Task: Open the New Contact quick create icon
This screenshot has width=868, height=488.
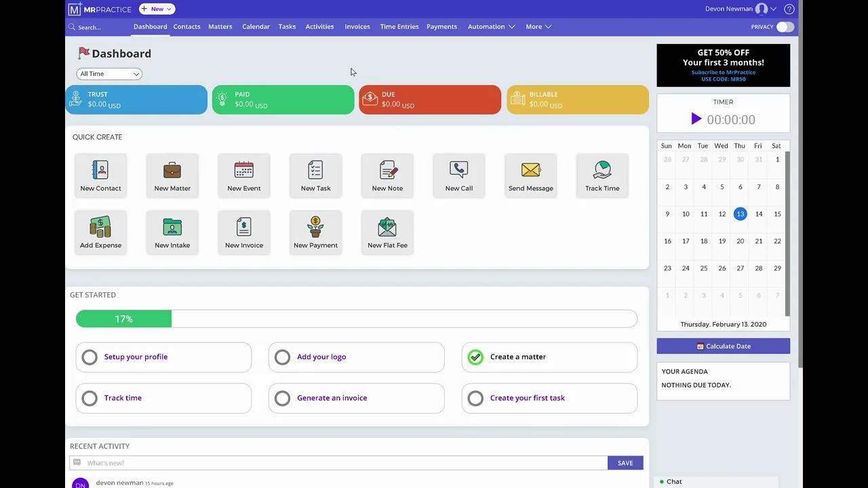Action: (100, 169)
